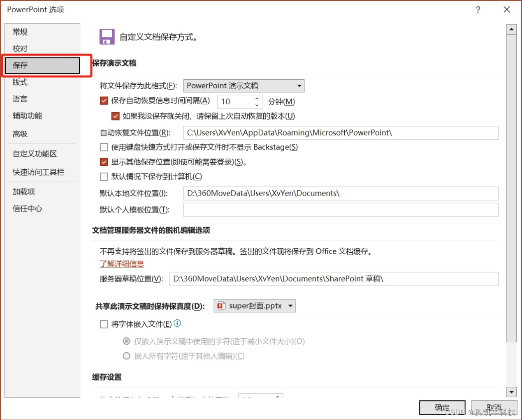The image size is (522, 420).
Task: Click the 取消 button
Action: coord(494,408)
